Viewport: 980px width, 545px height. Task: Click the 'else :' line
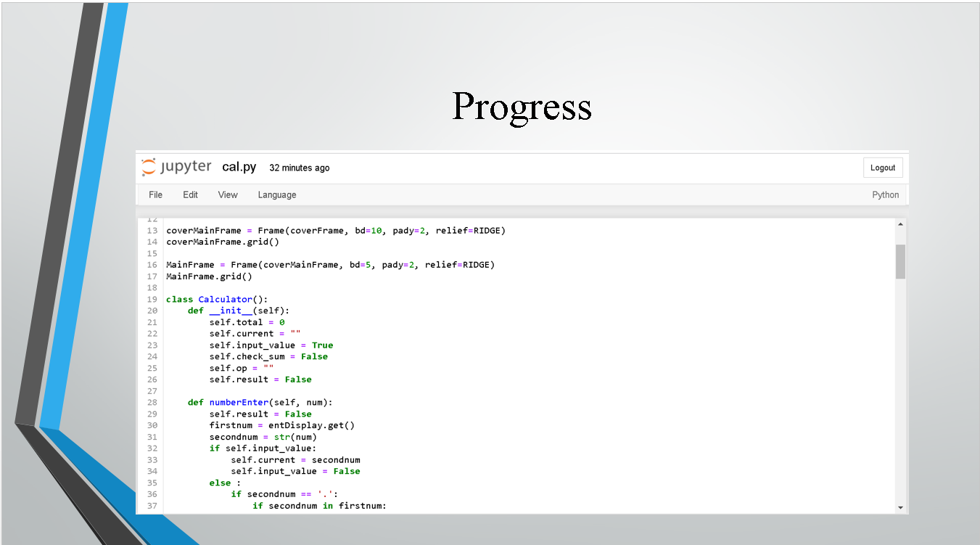click(x=226, y=483)
